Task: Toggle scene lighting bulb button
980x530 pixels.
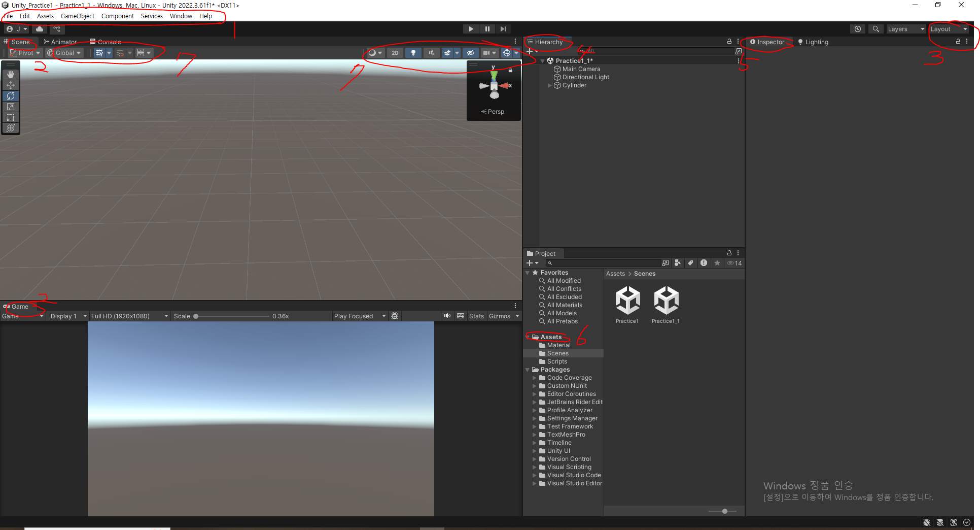Action: pos(413,53)
